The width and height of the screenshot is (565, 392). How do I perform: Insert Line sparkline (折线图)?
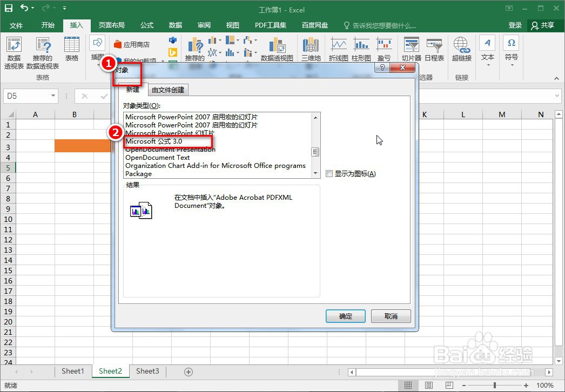[x=338, y=49]
